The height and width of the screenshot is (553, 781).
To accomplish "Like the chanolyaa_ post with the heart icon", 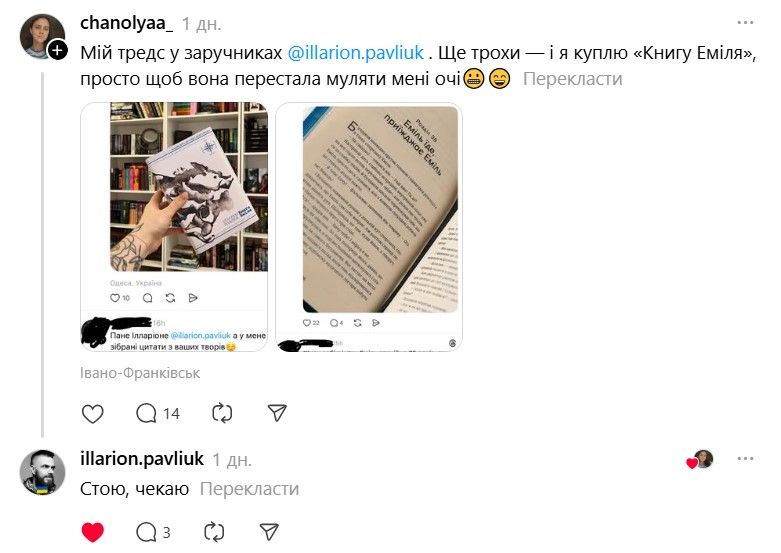I will tap(93, 414).
